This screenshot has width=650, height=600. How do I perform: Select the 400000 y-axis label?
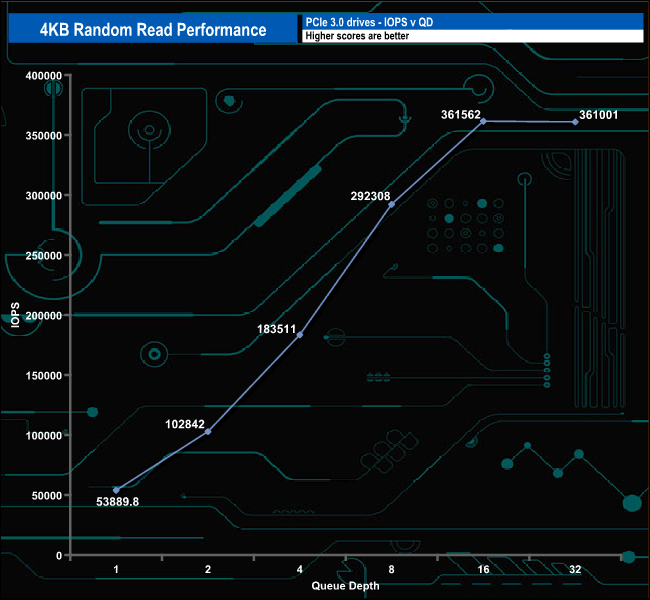point(44,75)
